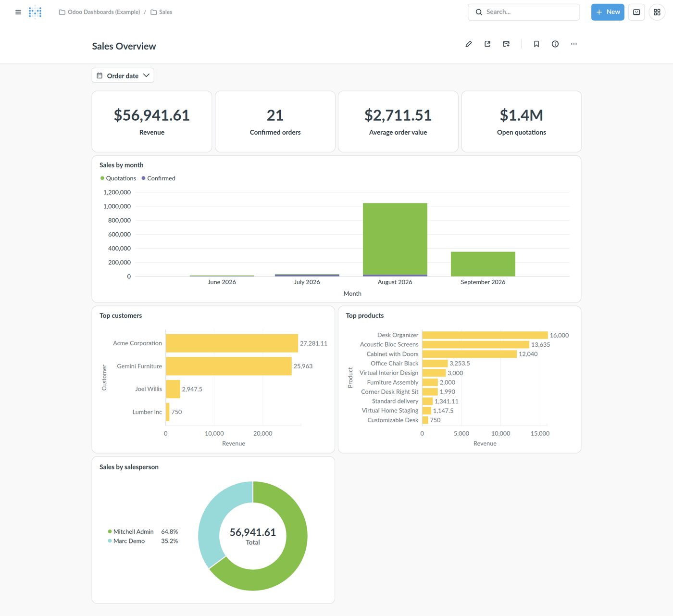Select the Lumber Inc revenue bar
The width and height of the screenshot is (673, 616).
point(168,412)
